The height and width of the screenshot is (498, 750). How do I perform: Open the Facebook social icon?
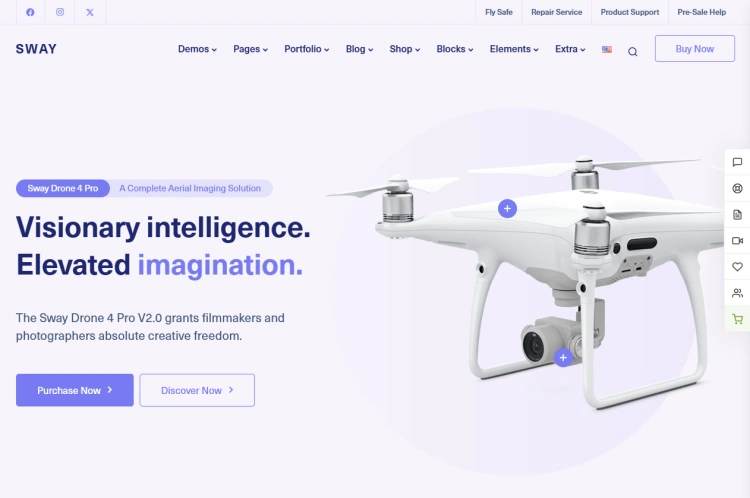coord(30,12)
